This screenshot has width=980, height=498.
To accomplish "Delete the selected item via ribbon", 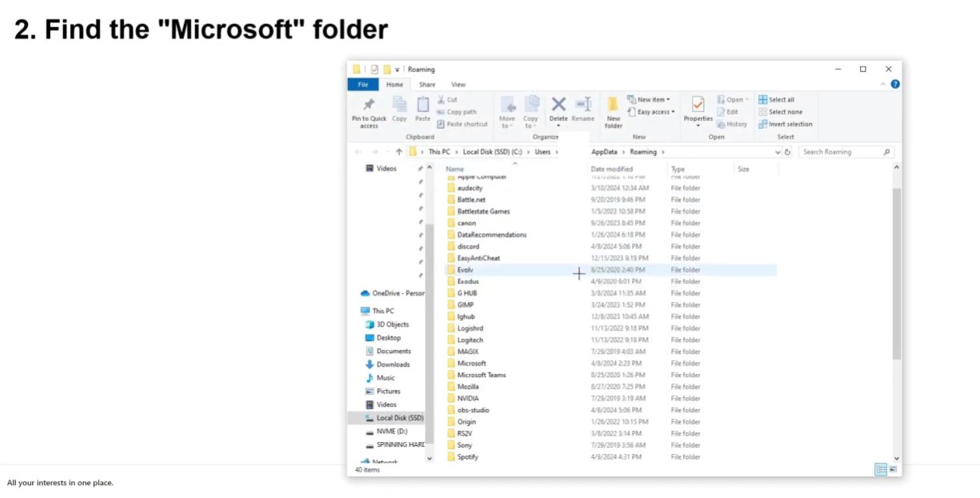I will click(558, 110).
